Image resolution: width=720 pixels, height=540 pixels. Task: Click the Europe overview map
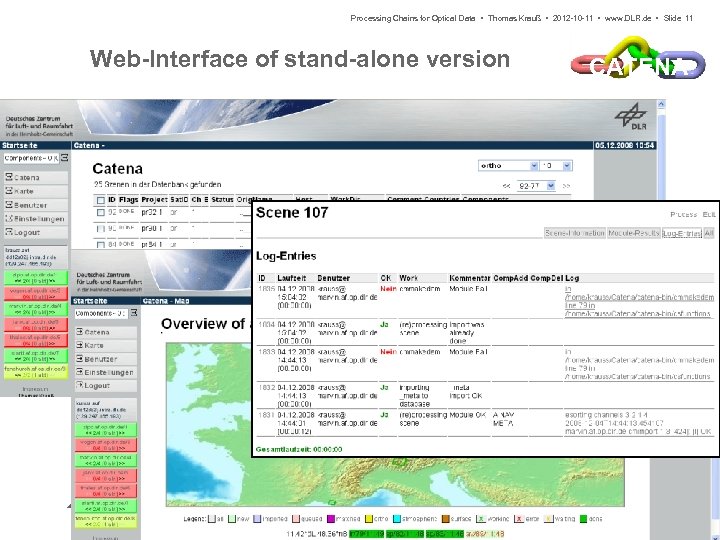[395, 424]
